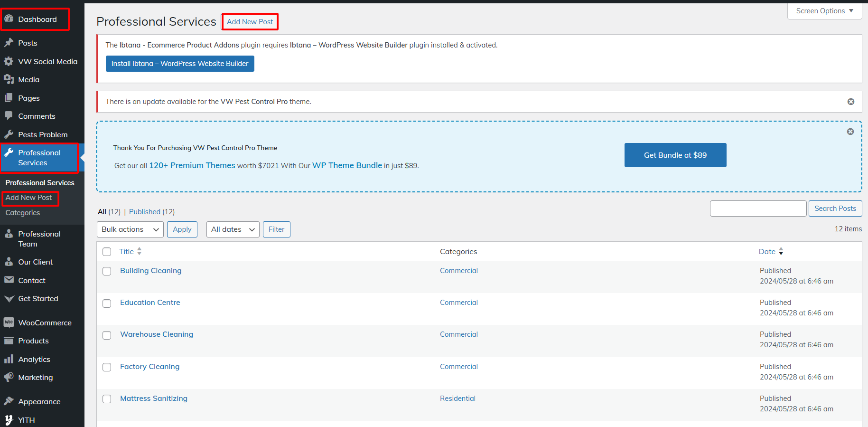This screenshot has width=868, height=427.
Task: Click Get Bundle at $89 button
Action: (675, 155)
